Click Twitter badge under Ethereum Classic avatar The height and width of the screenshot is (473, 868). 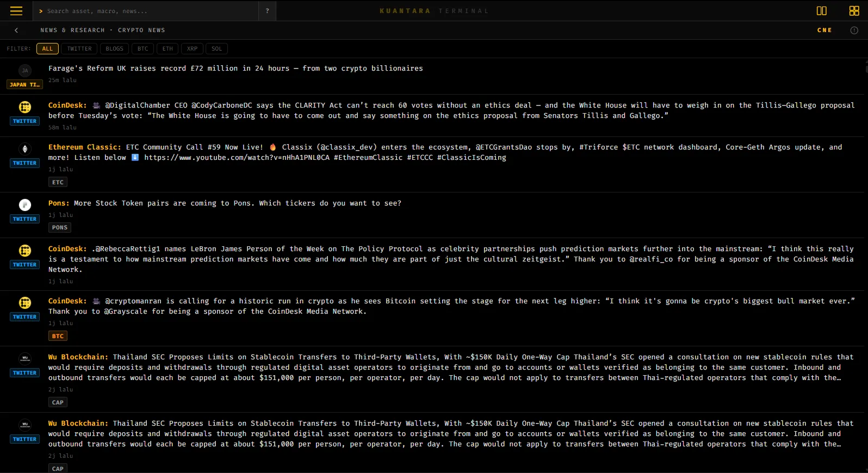(24, 163)
